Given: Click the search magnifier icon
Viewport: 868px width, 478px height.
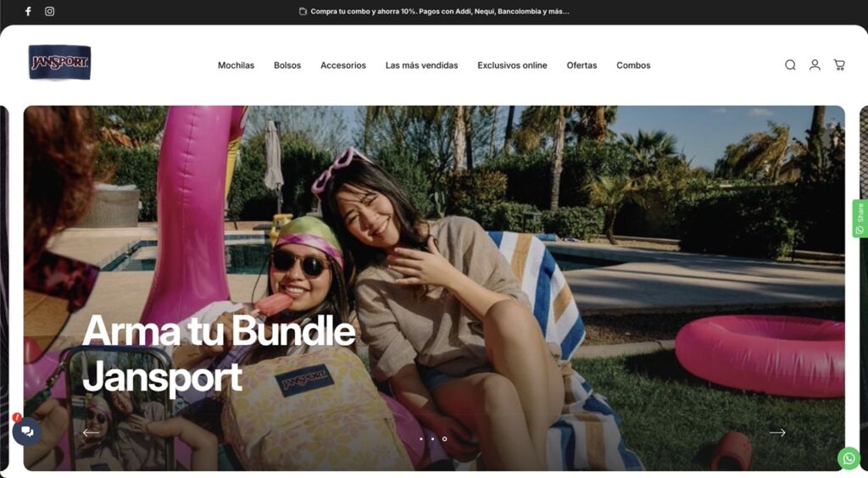Looking at the screenshot, I should [x=790, y=64].
